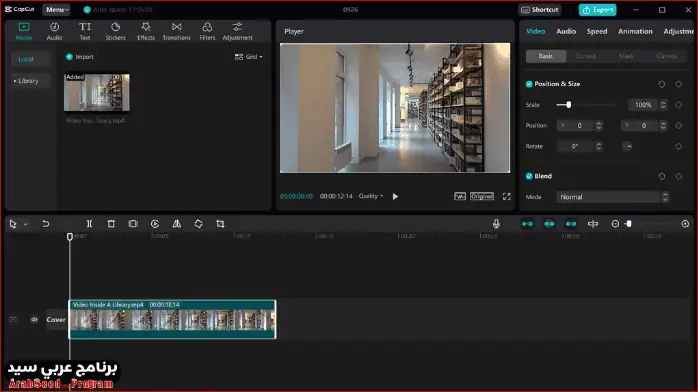Rotate the selected clip

tap(199, 224)
